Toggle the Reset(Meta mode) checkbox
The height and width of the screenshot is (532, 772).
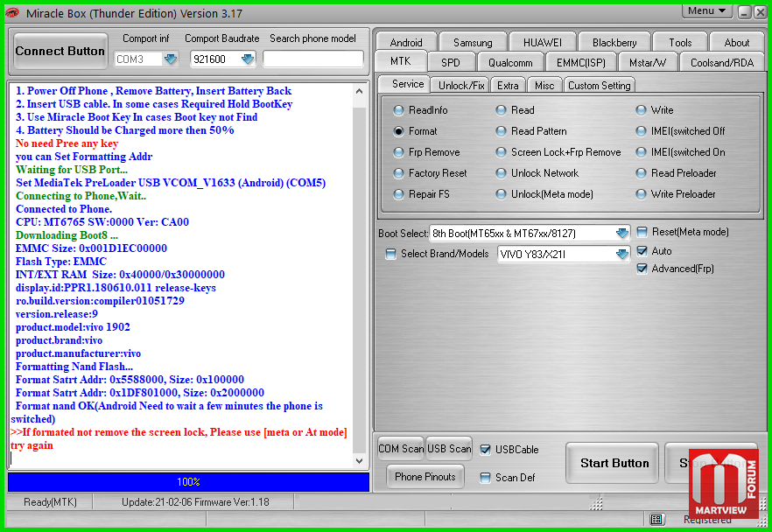pos(642,233)
